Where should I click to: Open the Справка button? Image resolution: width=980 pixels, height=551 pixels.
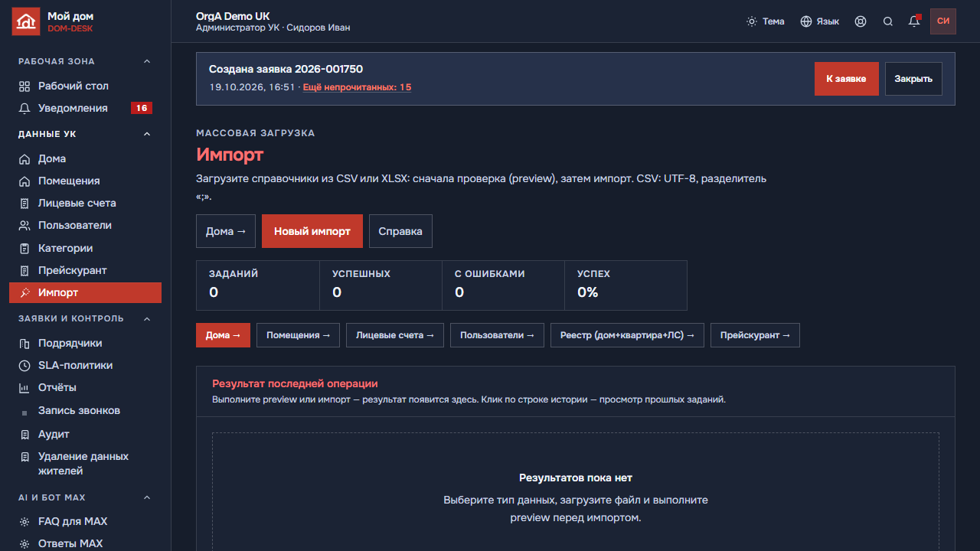(400, 231)
